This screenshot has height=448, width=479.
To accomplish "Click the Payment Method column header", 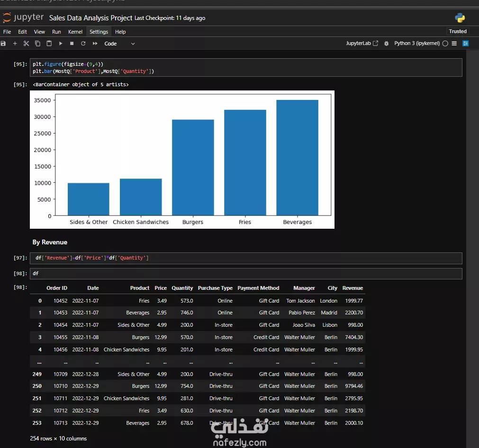I will point(258,288).
